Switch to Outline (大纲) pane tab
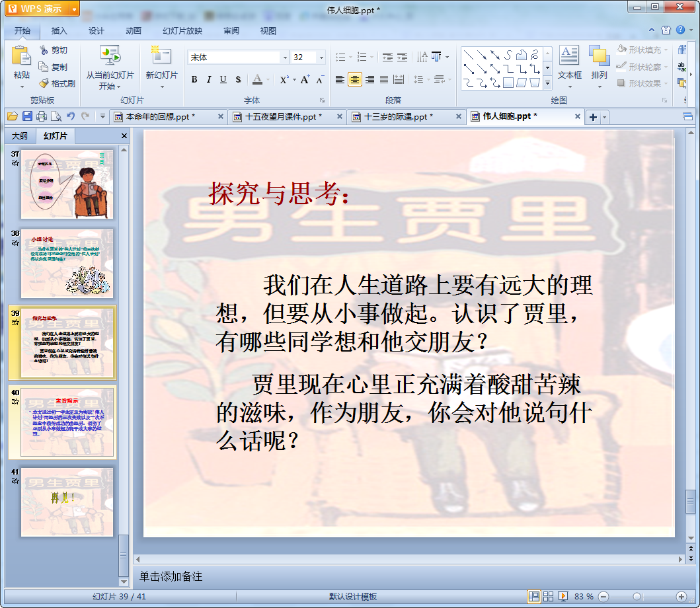The height and width of the screenshot is (608, 700). pyautogui.click(x=20, y=135)
